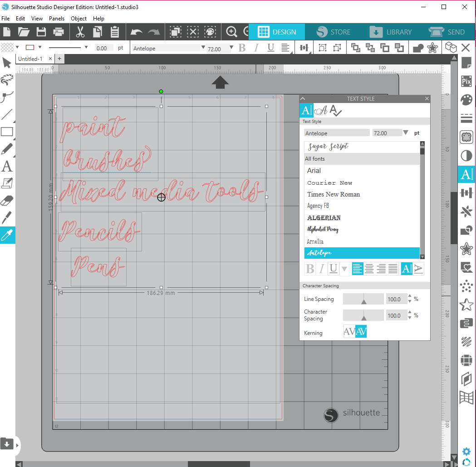Select the Rectangle drawing tool
The height and width of the screenshot is (467, 476).
tap(6, 132)
